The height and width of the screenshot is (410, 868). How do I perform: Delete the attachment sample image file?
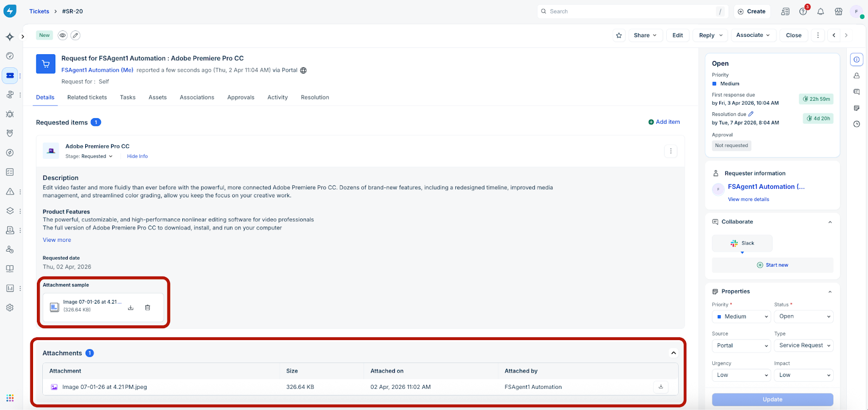148,307
